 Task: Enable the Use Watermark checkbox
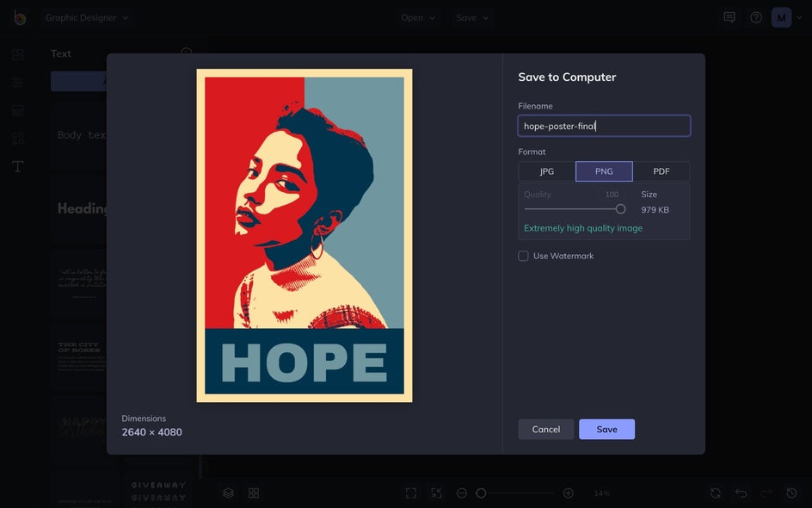pos(524,256)
